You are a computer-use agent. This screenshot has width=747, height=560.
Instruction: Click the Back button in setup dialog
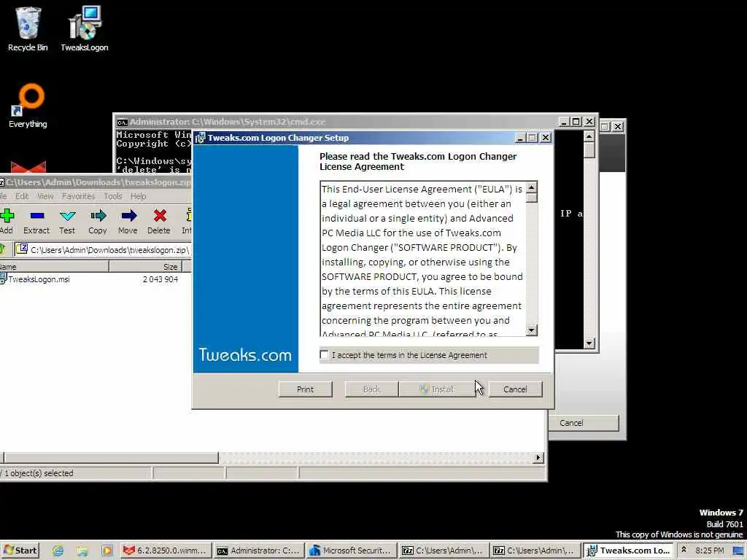pyautogui.click(x=371, y=389)
